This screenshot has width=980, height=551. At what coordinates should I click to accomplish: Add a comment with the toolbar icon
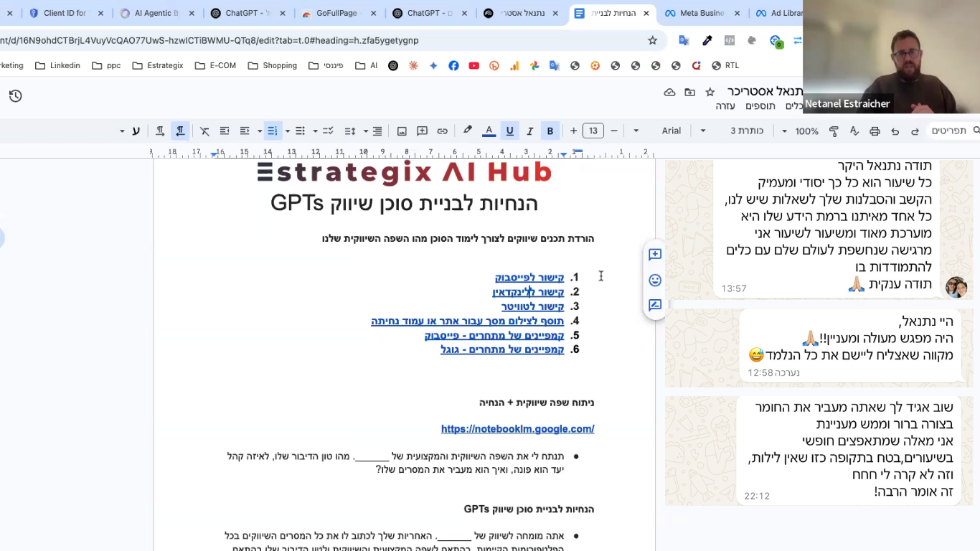[x=423, y=131]
